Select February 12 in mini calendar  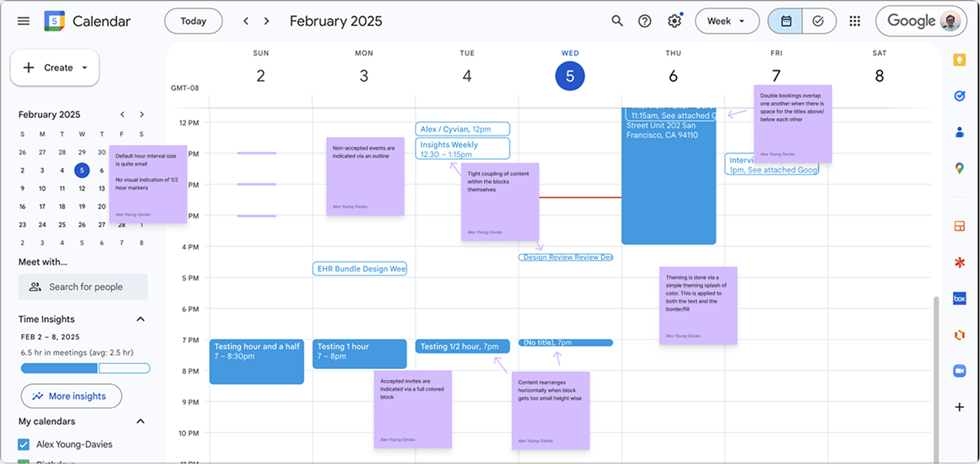82,188
